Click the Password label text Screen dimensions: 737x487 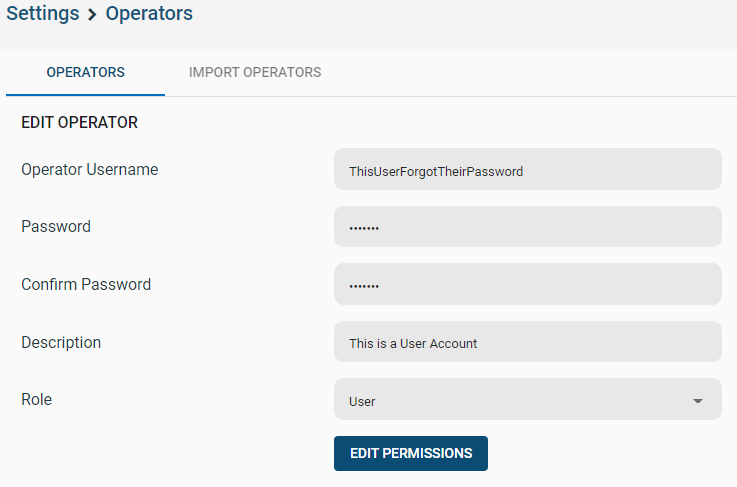tap(56, 227)
